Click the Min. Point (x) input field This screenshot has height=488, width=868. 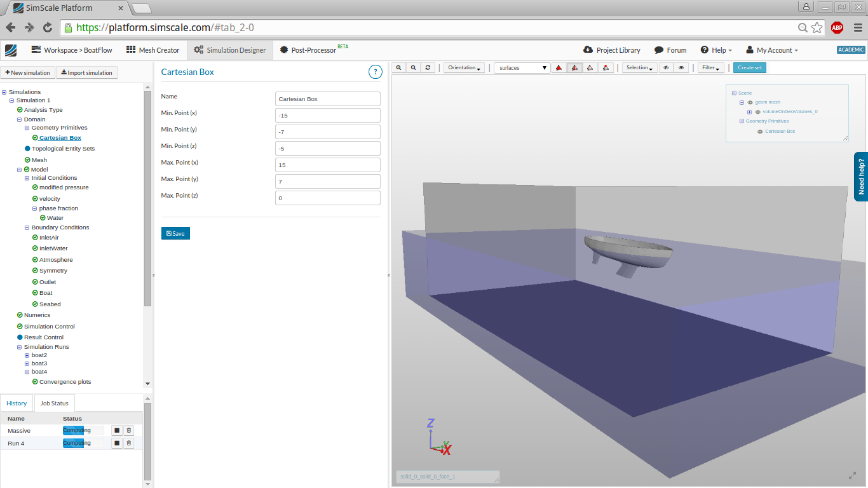328,115
